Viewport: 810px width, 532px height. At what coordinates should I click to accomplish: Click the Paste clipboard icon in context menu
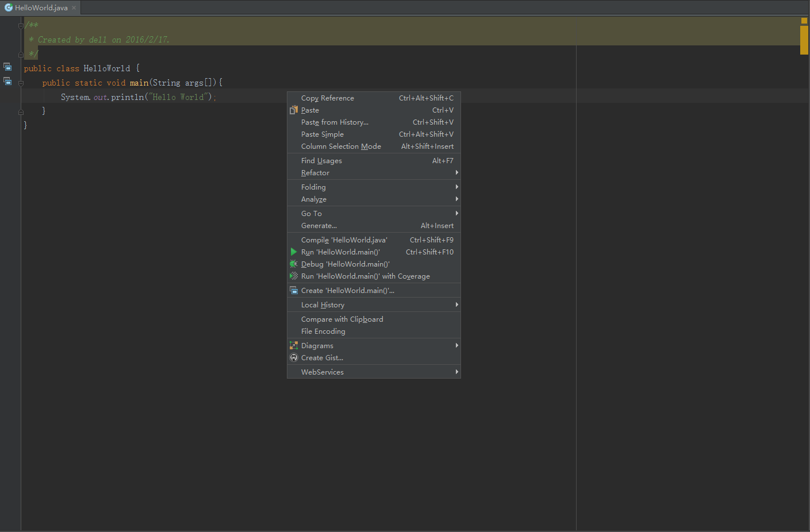294,110
